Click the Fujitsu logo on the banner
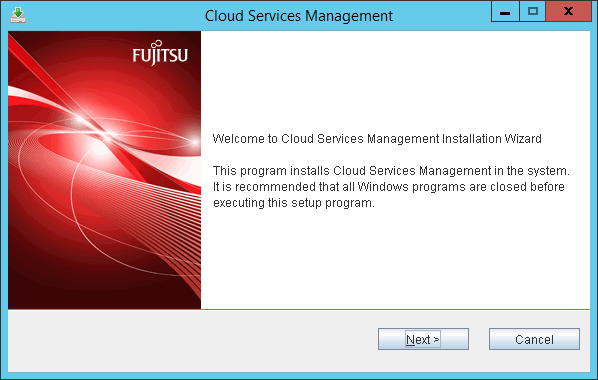Image resolution: width=598 pixels, height=380 pixels. pyautogui.click(x=160, y=53)
